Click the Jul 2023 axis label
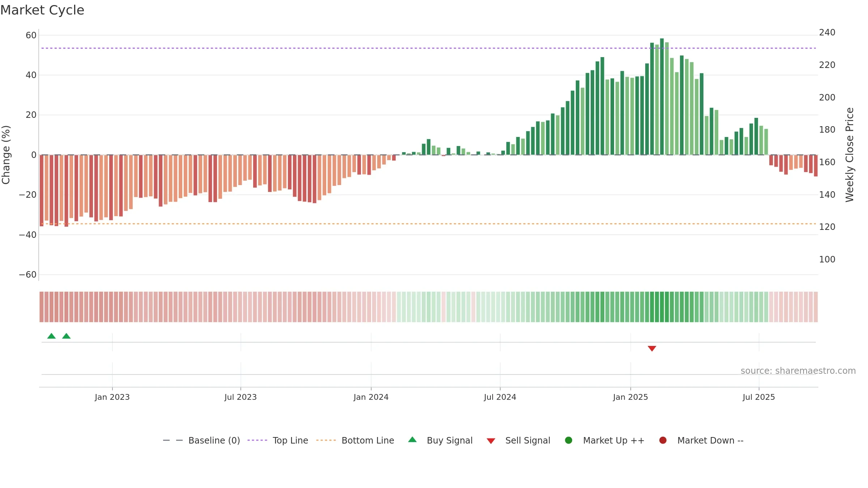This screenshot has width=868, height=488. point(241,397)
